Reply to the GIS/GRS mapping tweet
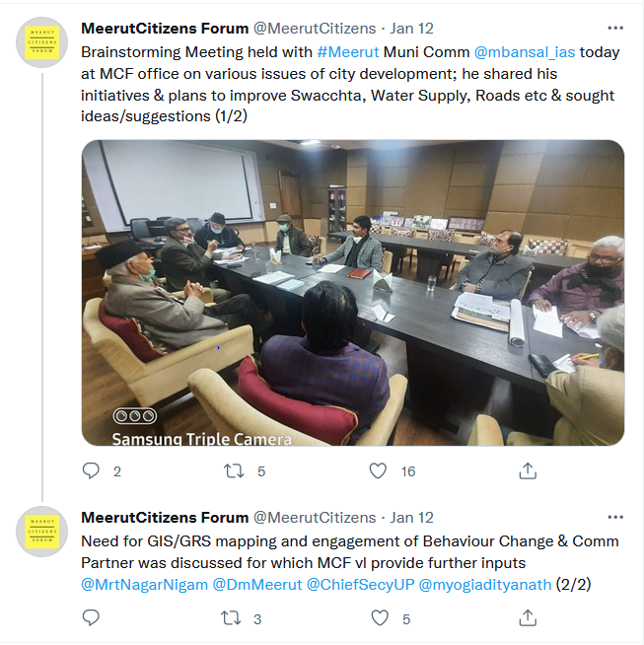Viewport: 644px width, 645px height. (x=91, y=617)
